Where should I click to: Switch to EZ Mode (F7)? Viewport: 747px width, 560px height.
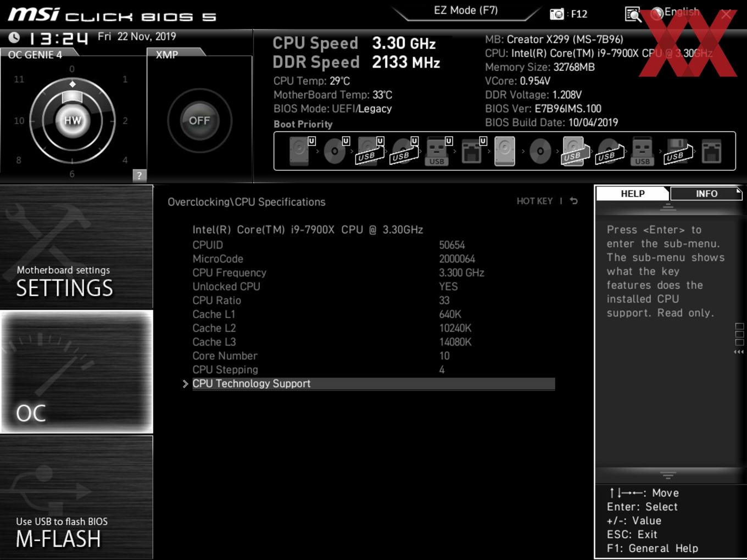tap(466, 10)
